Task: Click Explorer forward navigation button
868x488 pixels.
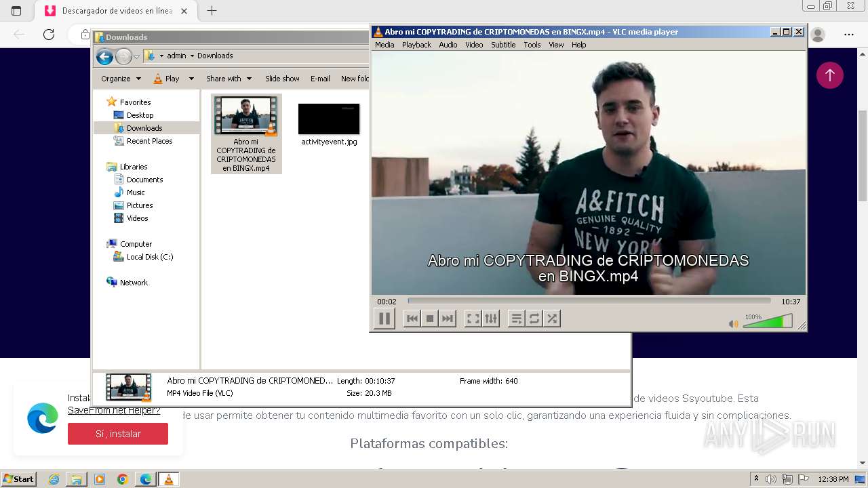Action: click(x=123, y=56)
